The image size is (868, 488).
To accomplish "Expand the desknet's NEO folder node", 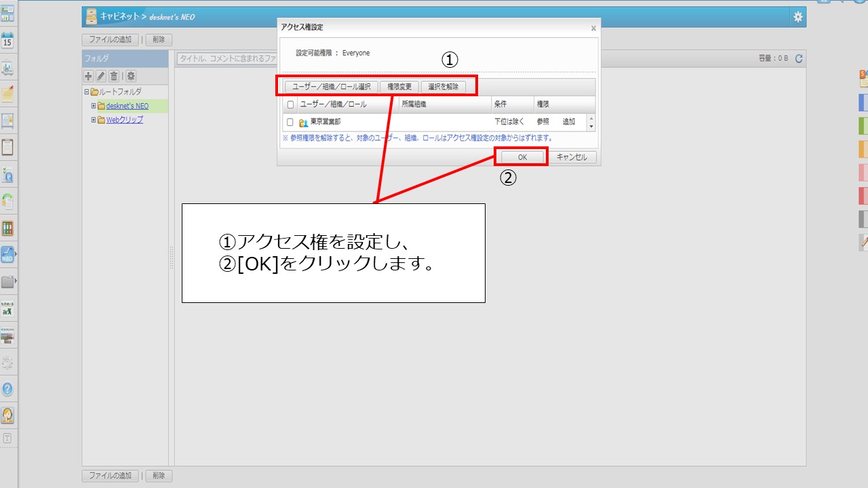I will coord(94,106).
